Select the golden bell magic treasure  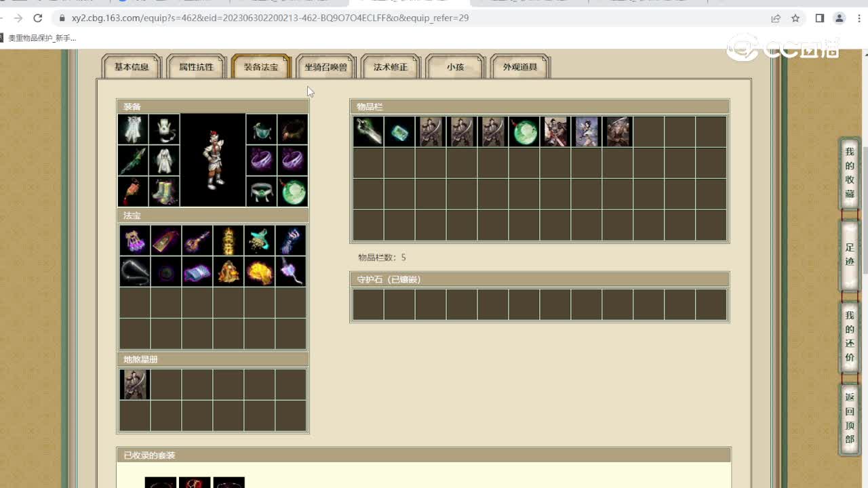click(x=229, y=272)
